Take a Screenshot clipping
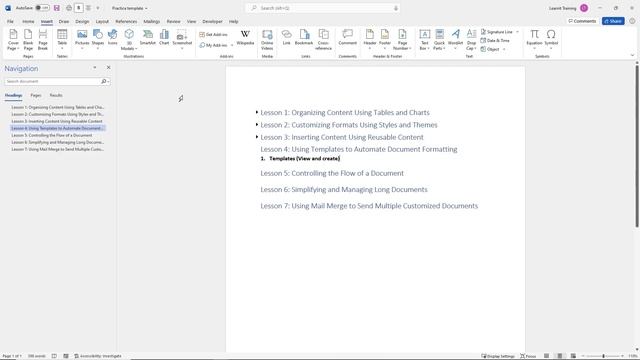 (182, 40)
